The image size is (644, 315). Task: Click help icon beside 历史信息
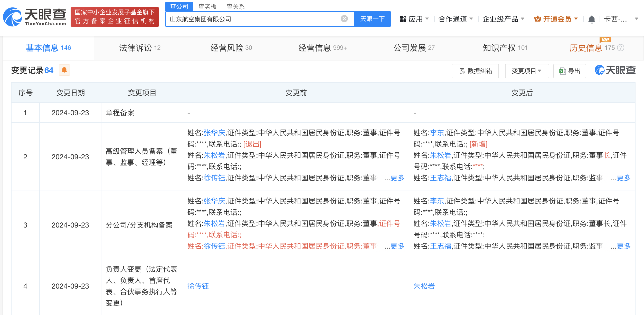pyautogui.click(x=621, y=48)
